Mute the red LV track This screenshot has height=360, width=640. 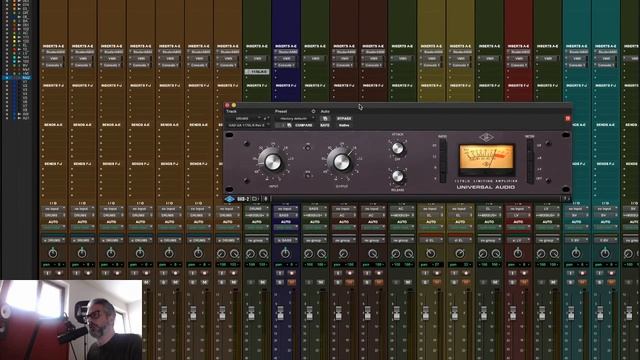coord(524,282)
